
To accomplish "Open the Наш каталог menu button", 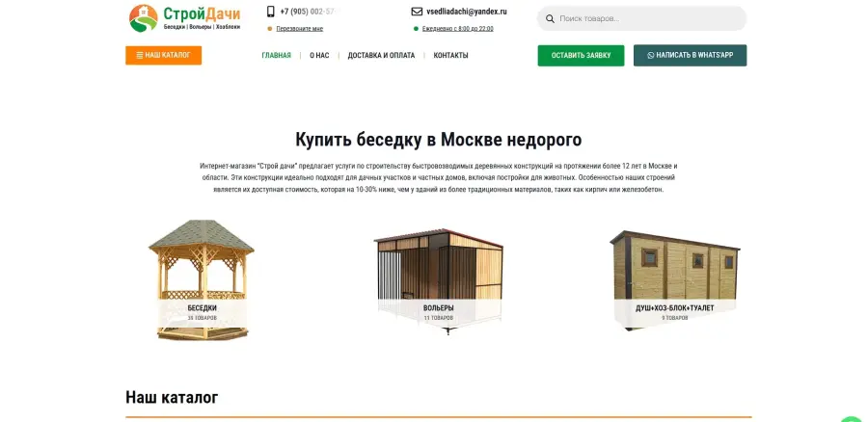I will coord(163,55).
